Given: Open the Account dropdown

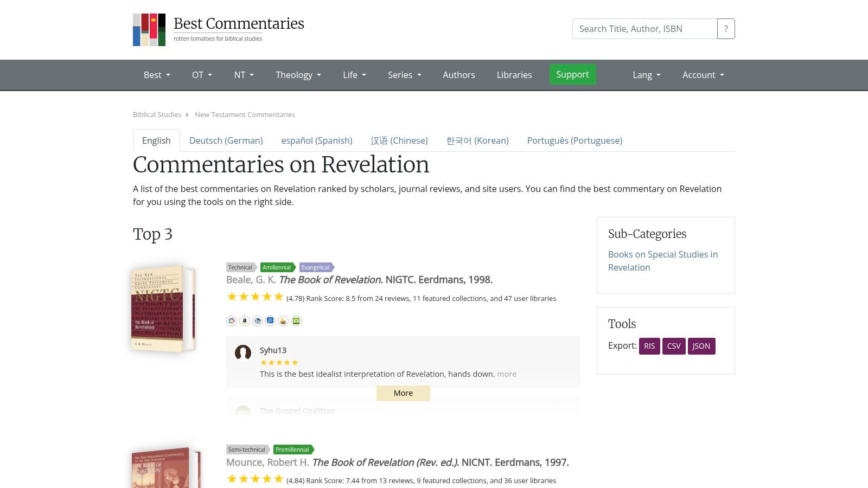Looking at the screenshot, I should click(x=703, y=75).
